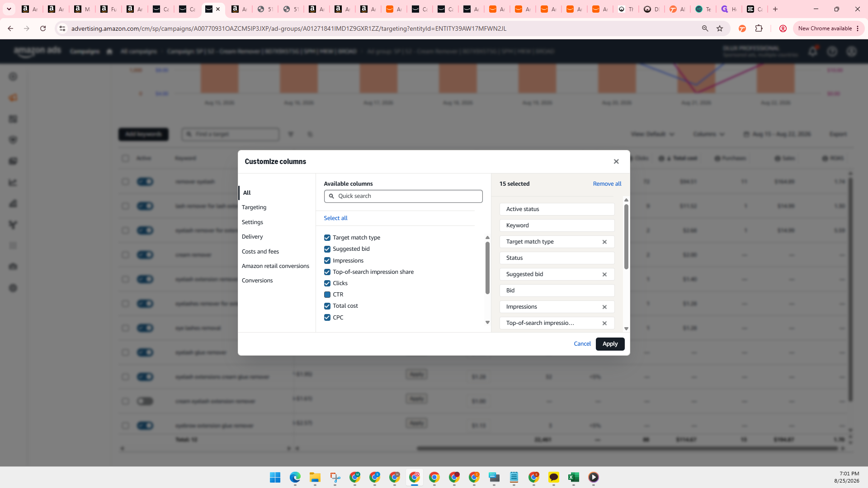Viewport: 868px width, 488px height.
Task: Open new Chrome tab
Action: click(775, 9)
